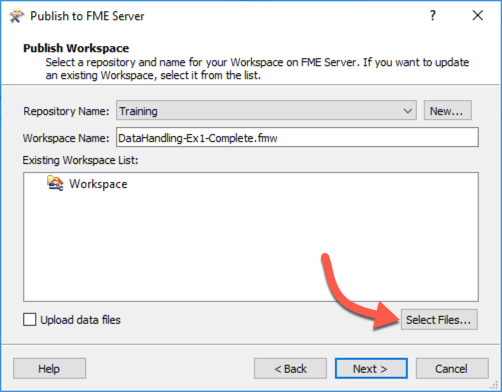The width and height of the screenshot is (502, 392).
Task: Open the Repository Name dropdown
Action: point(266,111)
